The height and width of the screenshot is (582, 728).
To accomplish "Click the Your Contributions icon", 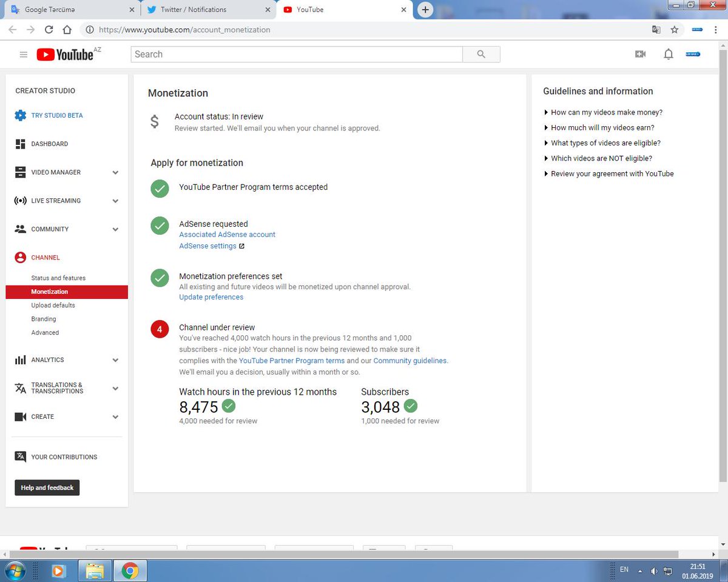I will point(20,457).
